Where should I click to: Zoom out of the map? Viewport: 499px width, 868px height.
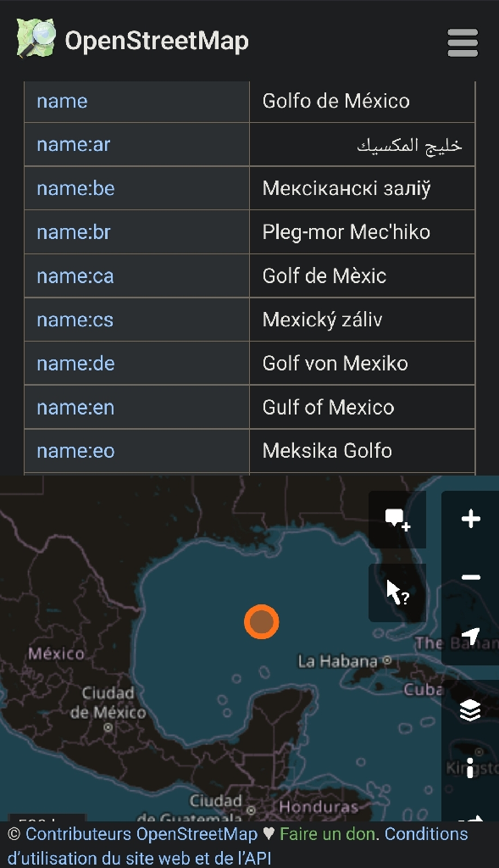pyautogui.click(x=471, y=577)
